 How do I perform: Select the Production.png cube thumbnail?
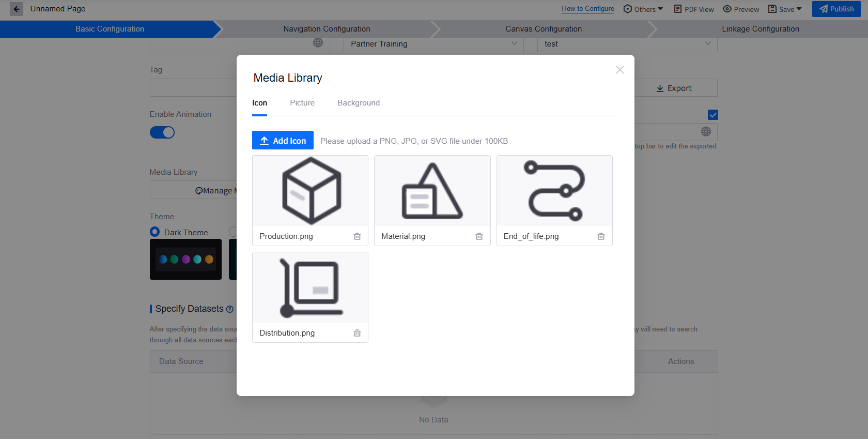(x=310, y=191)
